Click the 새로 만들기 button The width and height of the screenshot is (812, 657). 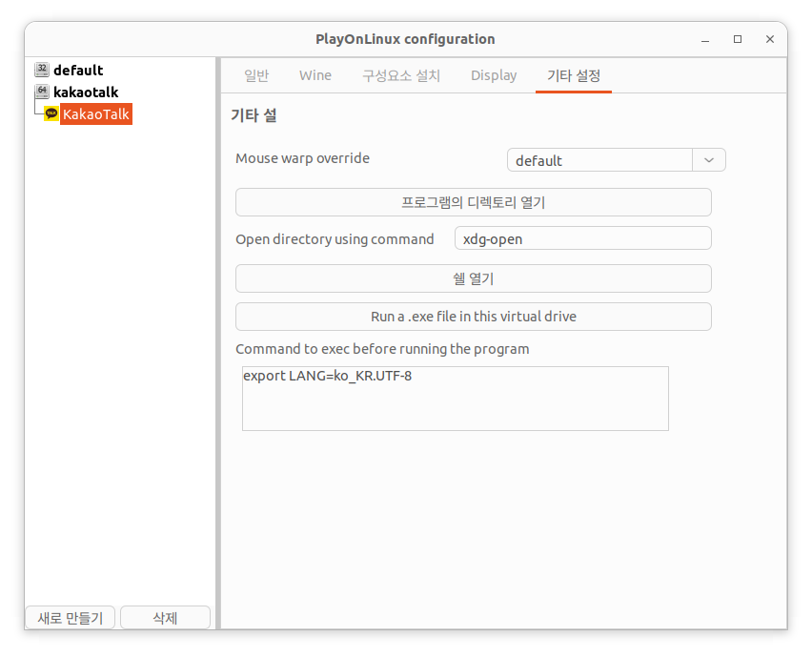coord(70,618)
